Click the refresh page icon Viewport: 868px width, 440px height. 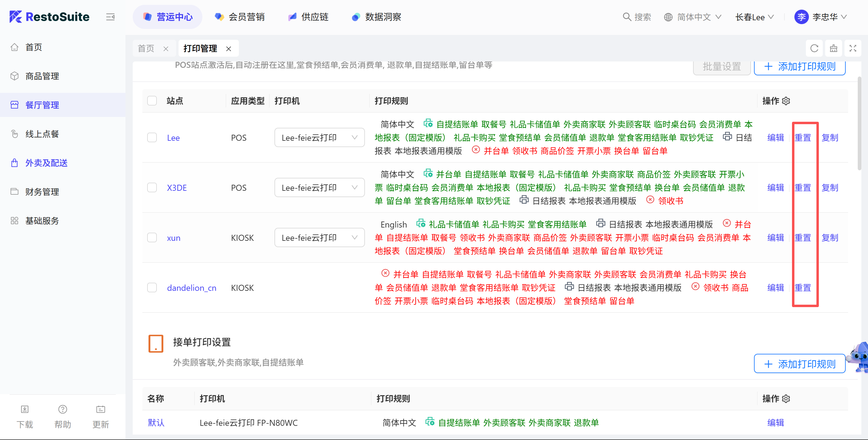(x=814, y=49)
